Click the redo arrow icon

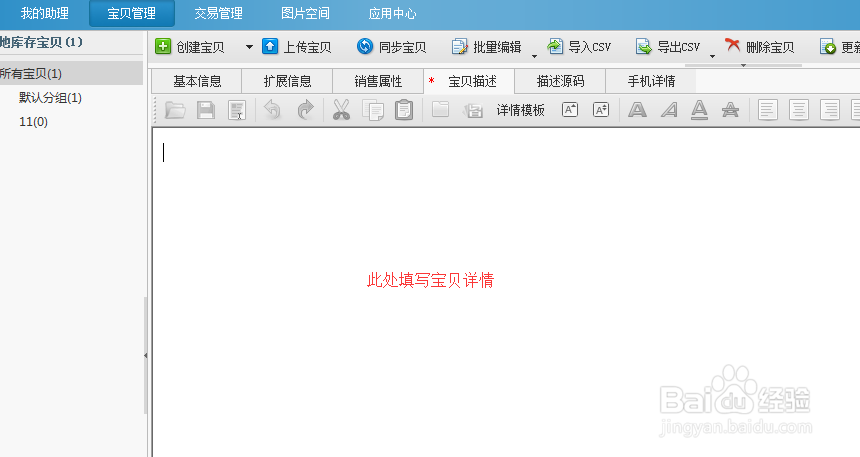(305, 110)
